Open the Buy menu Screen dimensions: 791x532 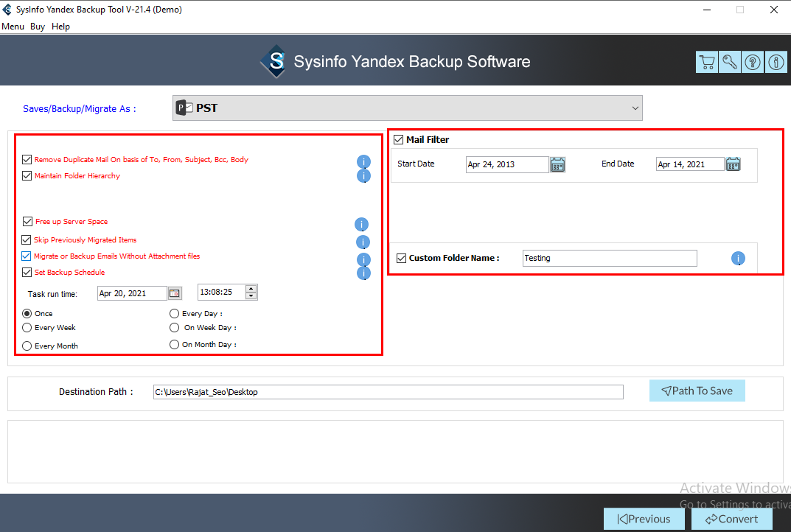pos(38,27)
